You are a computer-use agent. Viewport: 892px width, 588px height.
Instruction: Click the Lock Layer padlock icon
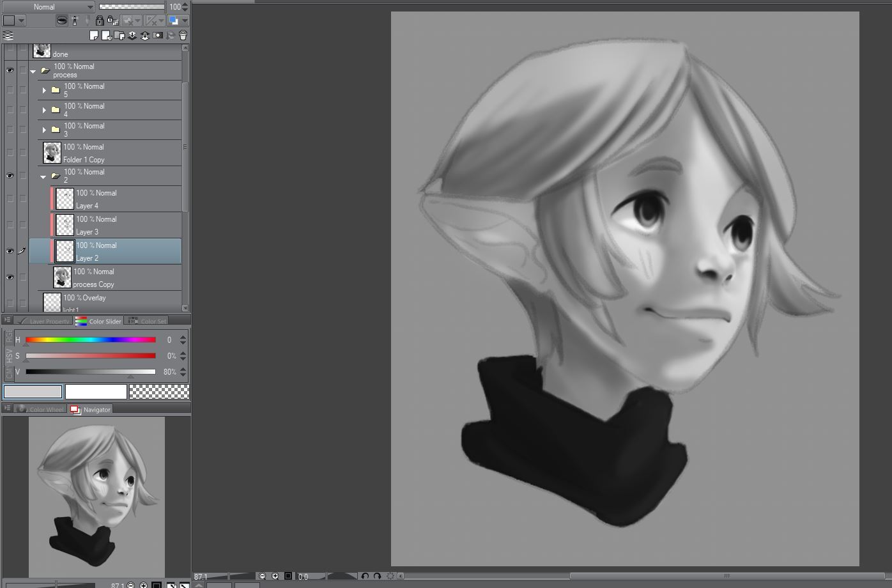(x=100, y=20)
